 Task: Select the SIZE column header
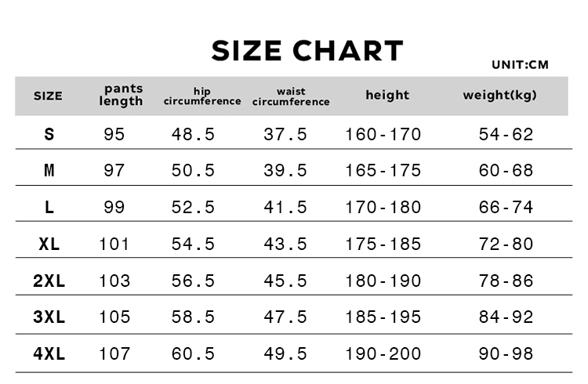48,96
